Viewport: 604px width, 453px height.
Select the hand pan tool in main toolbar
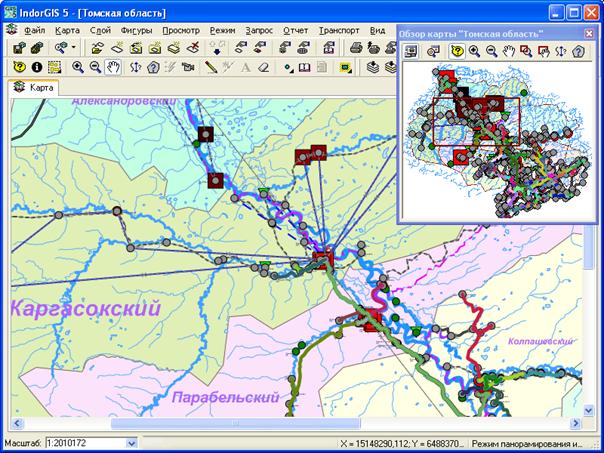point(113,67)
